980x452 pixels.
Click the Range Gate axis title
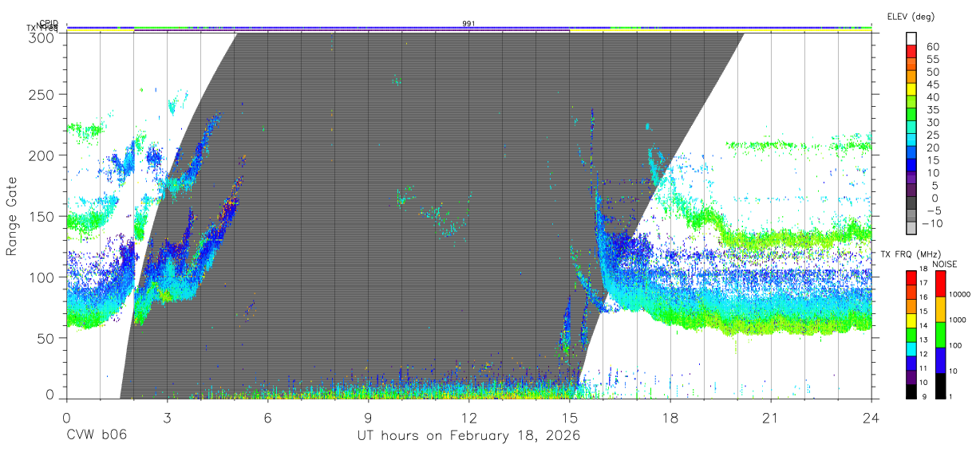(x=12, y=216)
